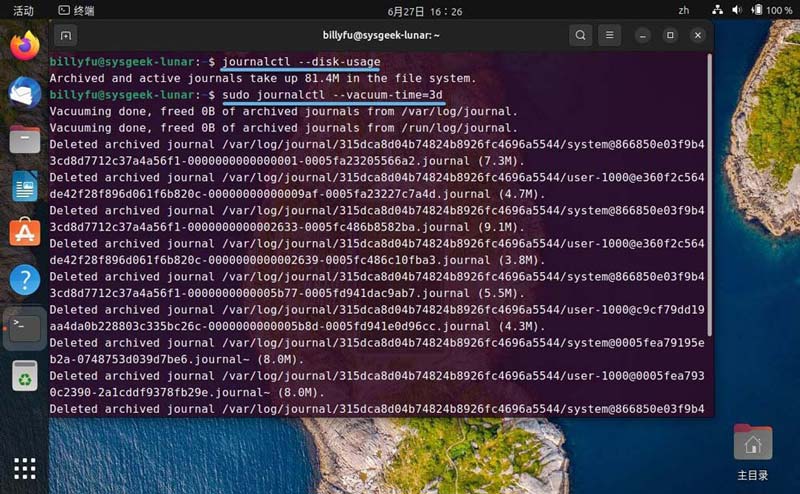This screenshot has width=800, height=494.
Task: Open the 终端 app menu in top bar
Action: 77,11
